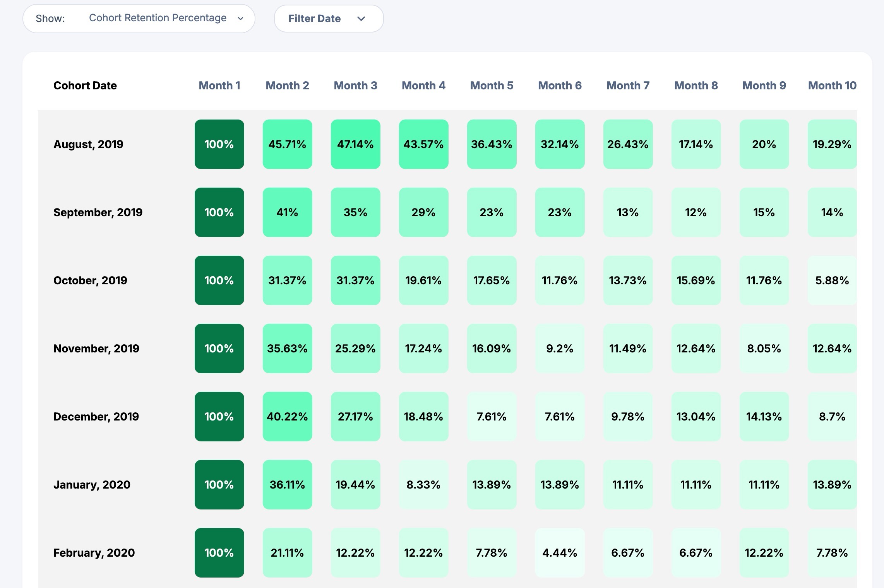This screenshot has width=884, height=588.
Task: Click the 41% cell for September 2019
Action: click(287, 212)
